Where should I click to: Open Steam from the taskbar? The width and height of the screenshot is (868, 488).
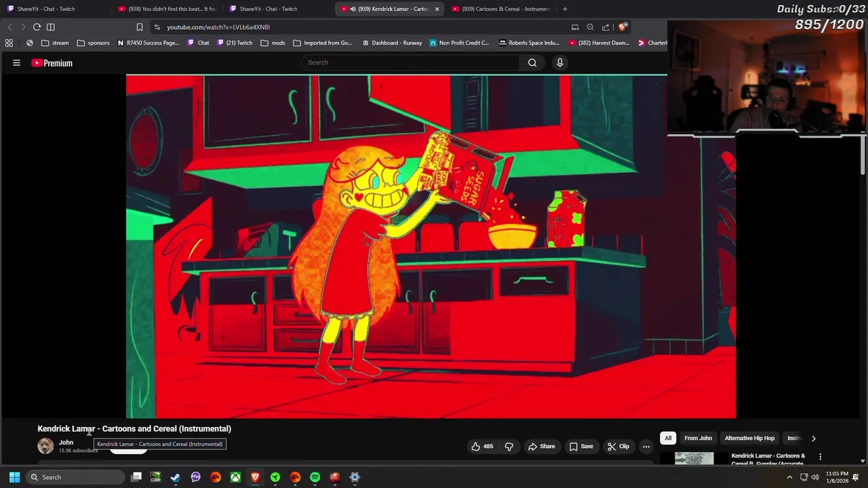point(176,477)
